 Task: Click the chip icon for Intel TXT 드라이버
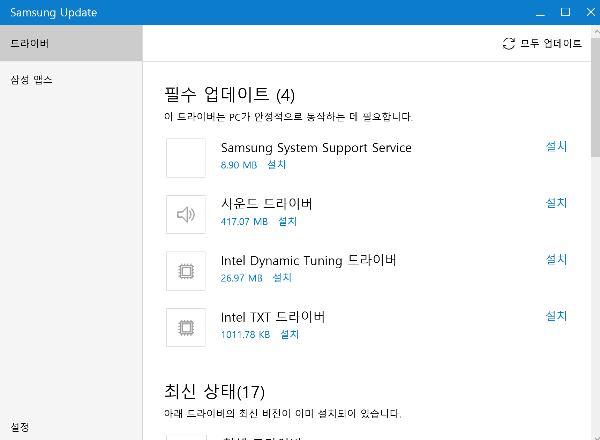pyautogui.click(x=186, y=328)
